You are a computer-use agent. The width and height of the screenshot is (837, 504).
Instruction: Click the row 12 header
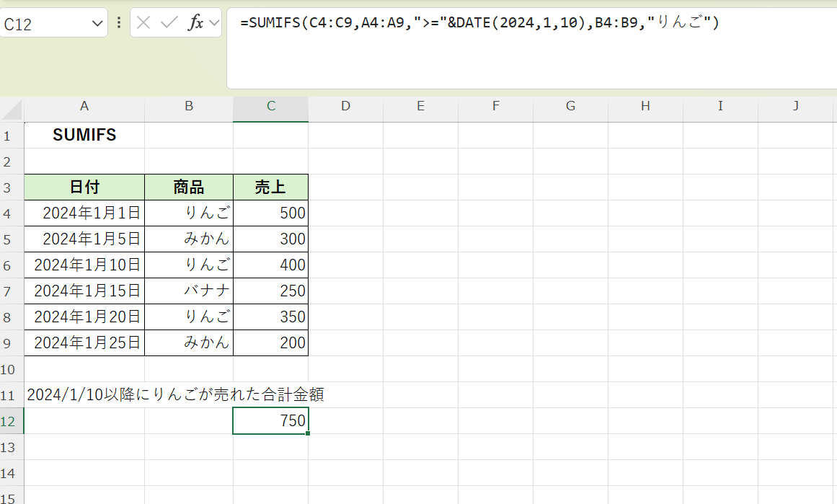tap(10, 420)
